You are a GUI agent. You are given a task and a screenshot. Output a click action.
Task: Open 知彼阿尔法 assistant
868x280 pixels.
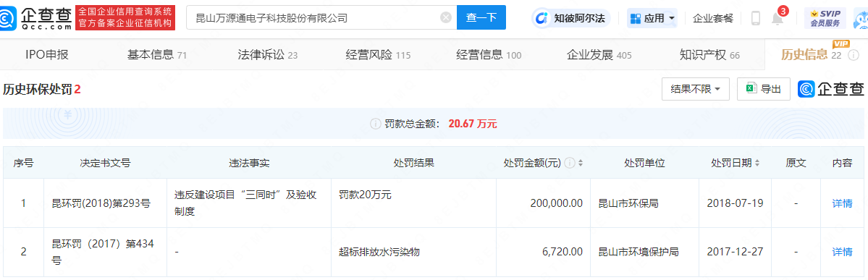[570, 18]
